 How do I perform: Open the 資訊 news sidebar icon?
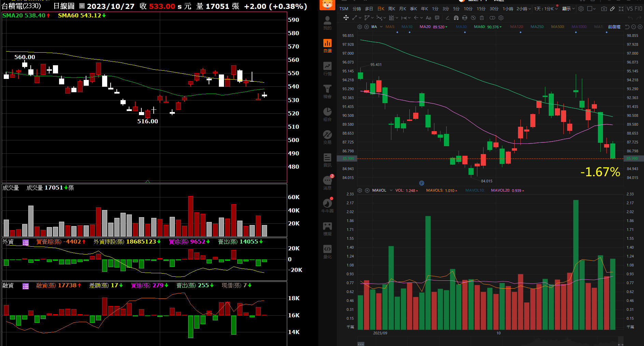327,160
